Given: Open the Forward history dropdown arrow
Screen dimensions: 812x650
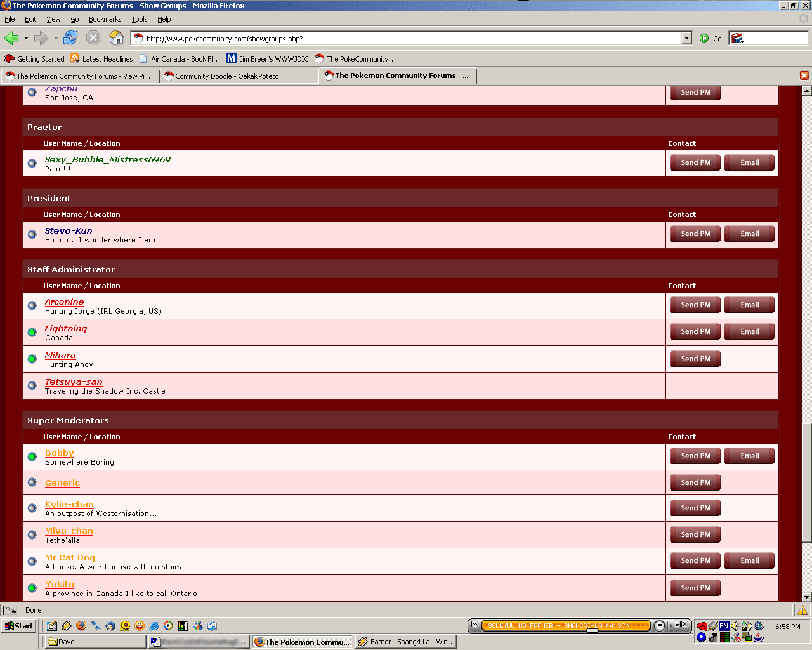Looking at the screenshot, I should click(x=56, y=39).
